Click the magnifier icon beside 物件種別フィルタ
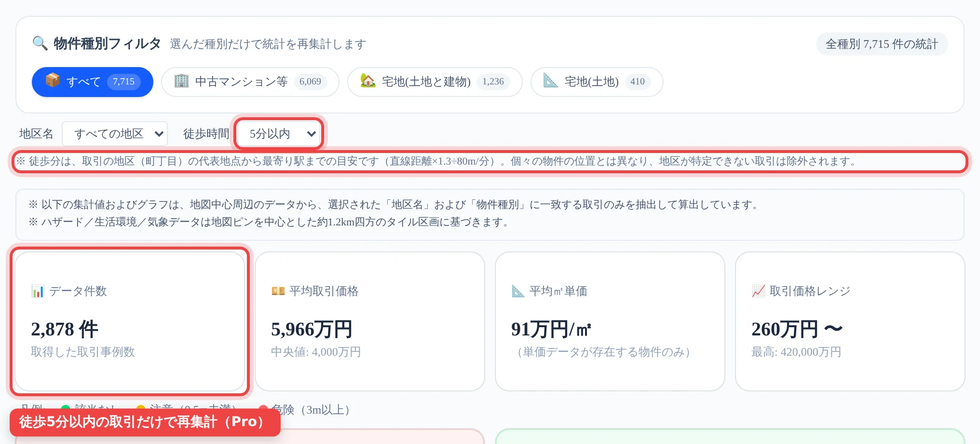This screenshot has height=444, width=980. tap(40, 43)
